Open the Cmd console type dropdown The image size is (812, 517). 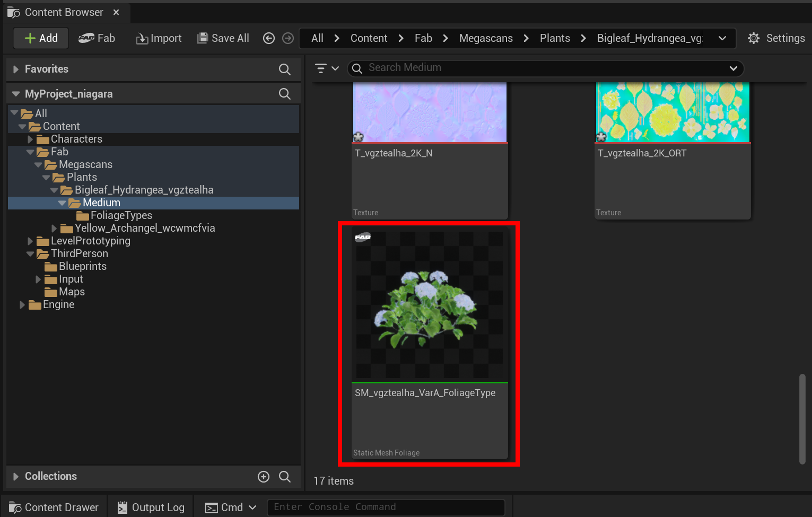point(231,507)
